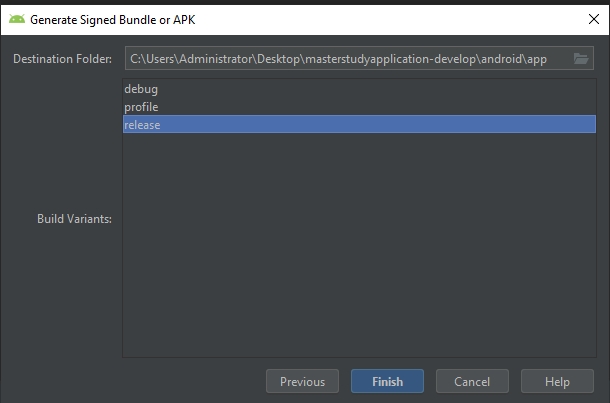Image resolution: width=610 pixels, height=403 pixels.
Task: Select the release build variant
Action: (142, 125)
